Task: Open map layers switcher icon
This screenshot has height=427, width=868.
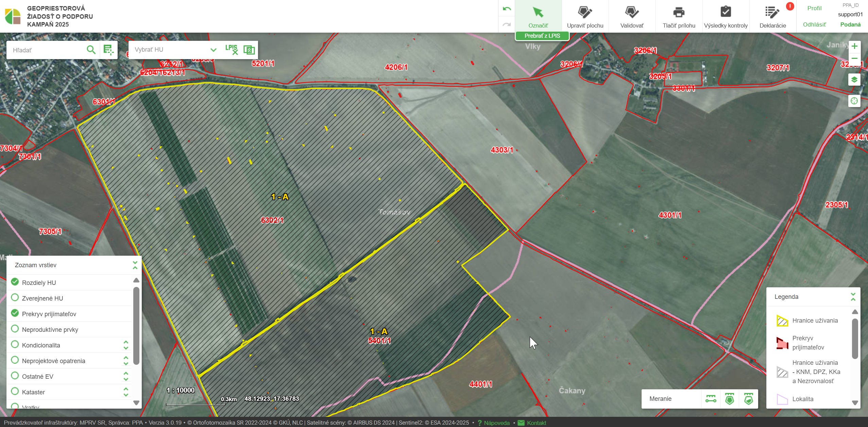Action: (x=854, y=80)
